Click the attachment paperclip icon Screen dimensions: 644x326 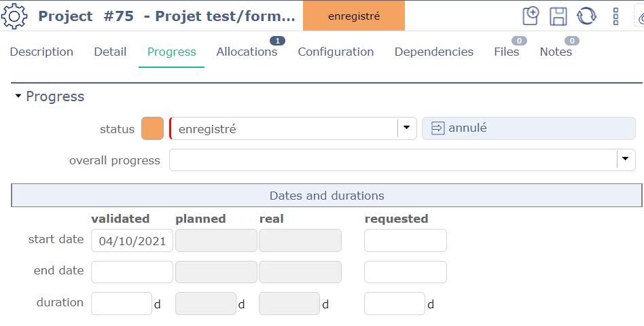click(x=640, y=18)
